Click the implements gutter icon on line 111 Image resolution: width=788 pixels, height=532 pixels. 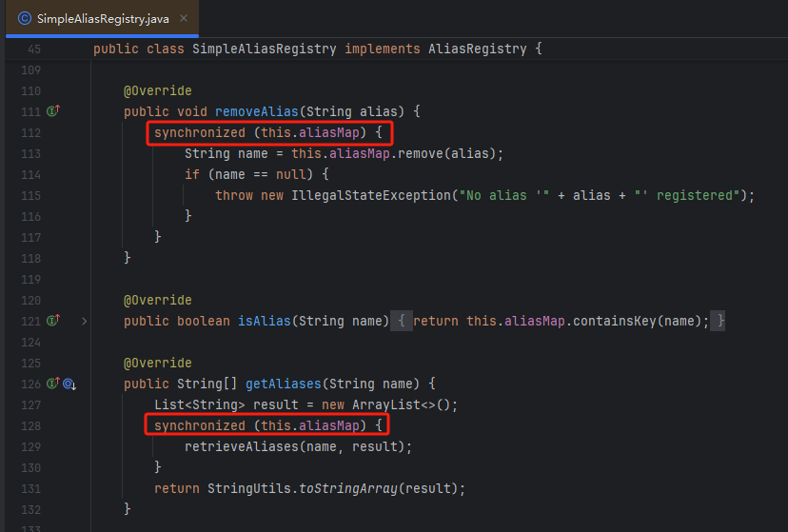pos(53,110)
